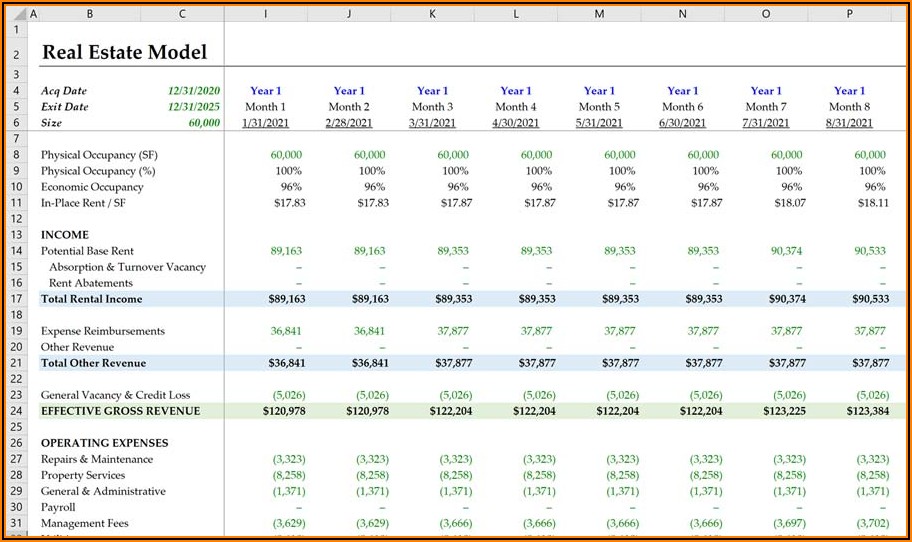Select column B header
Viewport: 912px width, 542px height.
click(90, 14)
